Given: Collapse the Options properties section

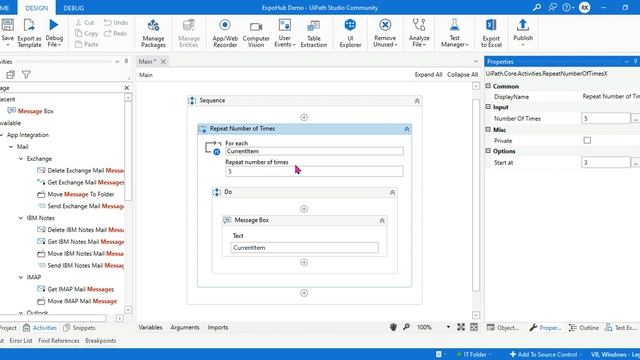Looking at the screenshot, I should pos(488,151).
